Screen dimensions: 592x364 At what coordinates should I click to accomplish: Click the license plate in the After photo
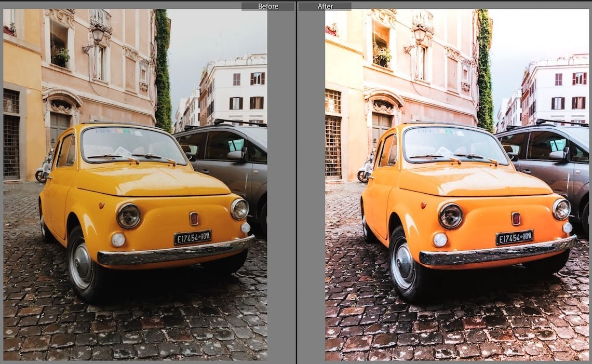(x=514, y=238)
